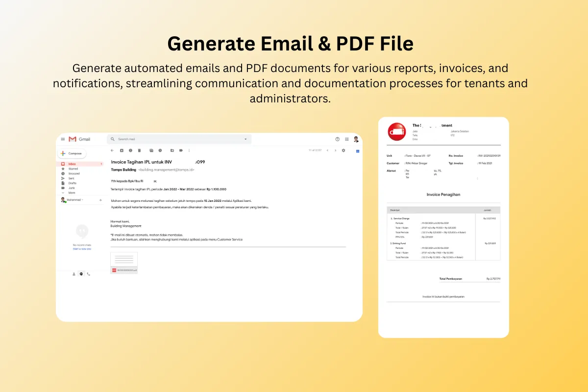Snooze the email with clock icon
588x392 pixels.
tap(160, 150)
